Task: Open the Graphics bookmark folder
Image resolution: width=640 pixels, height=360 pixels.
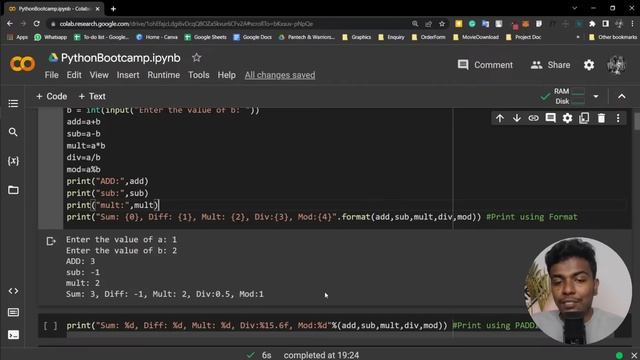Action: [x=356, y=37]
